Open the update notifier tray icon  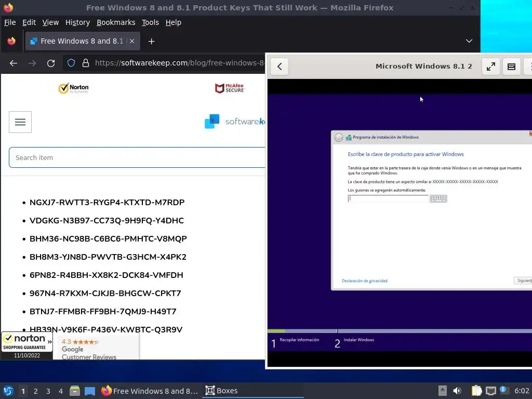click(x=504, y=391)
